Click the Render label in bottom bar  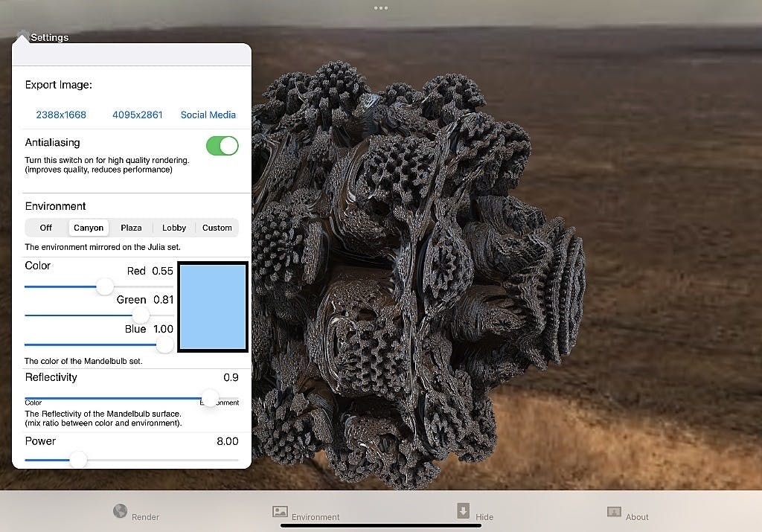pyautogui.click(x=145, y=517)
